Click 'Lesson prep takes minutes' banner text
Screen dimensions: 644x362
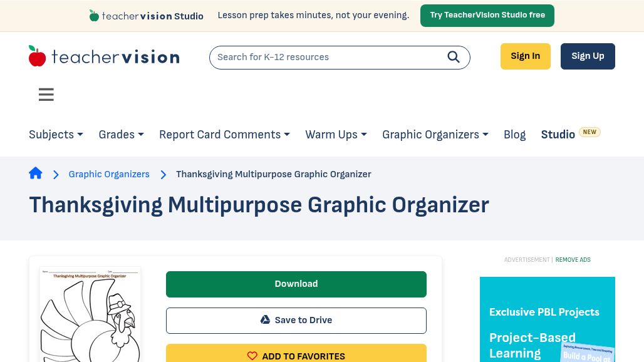[313, 15]
